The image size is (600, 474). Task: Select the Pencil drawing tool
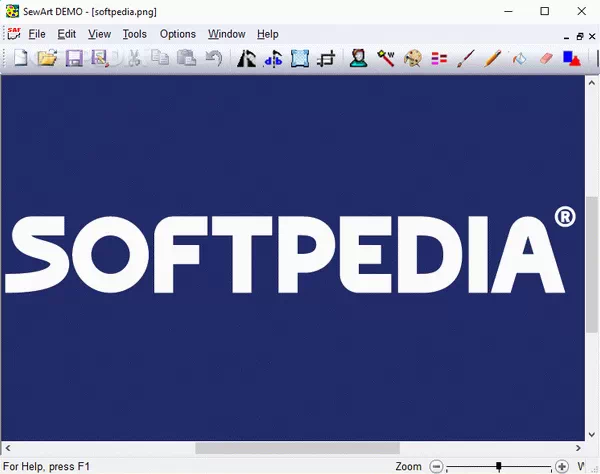point(492,59)
